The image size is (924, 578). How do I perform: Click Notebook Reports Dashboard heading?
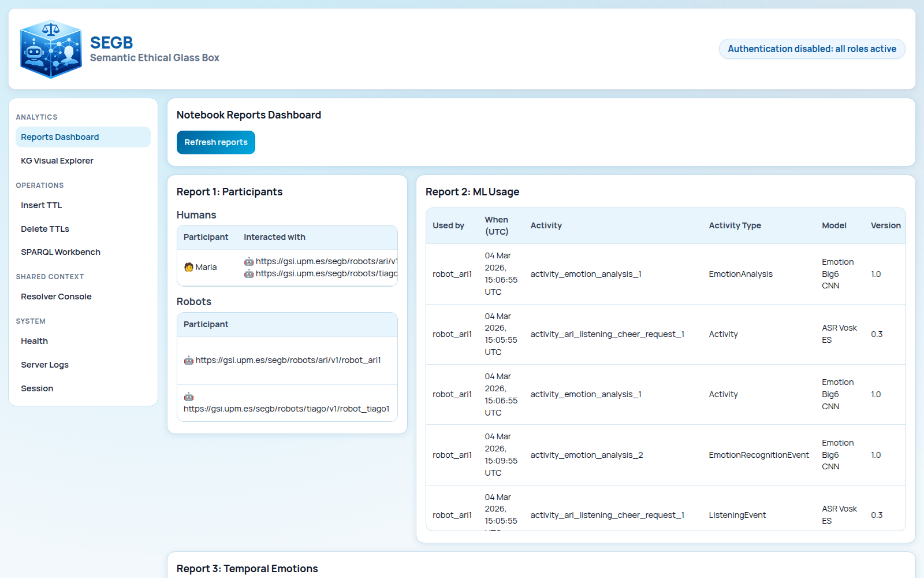click(249, 115)
